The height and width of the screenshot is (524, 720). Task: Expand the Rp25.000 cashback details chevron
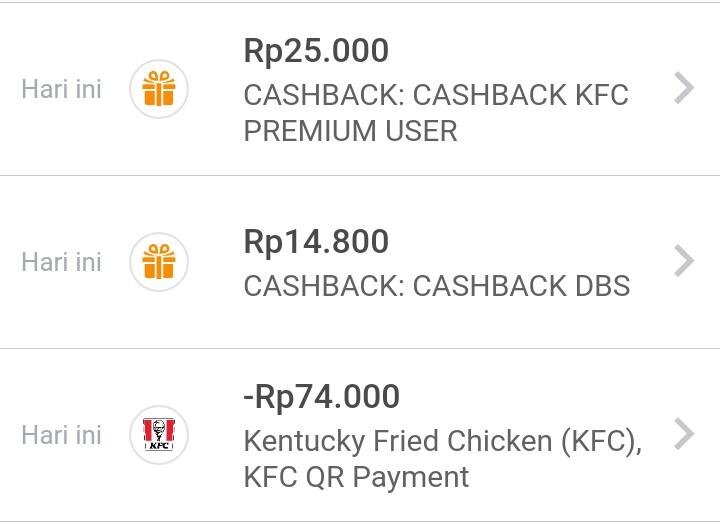(684, 89)
